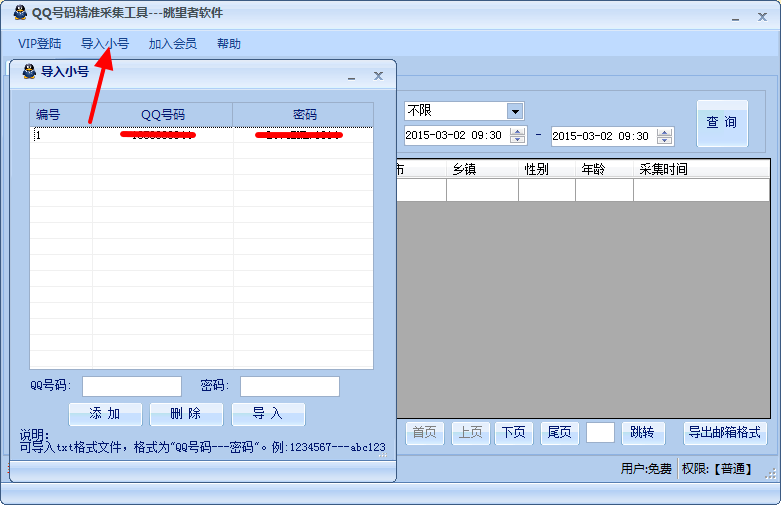
Task: Click the 权限:【普通】 status text
Action: click(717, 469)
